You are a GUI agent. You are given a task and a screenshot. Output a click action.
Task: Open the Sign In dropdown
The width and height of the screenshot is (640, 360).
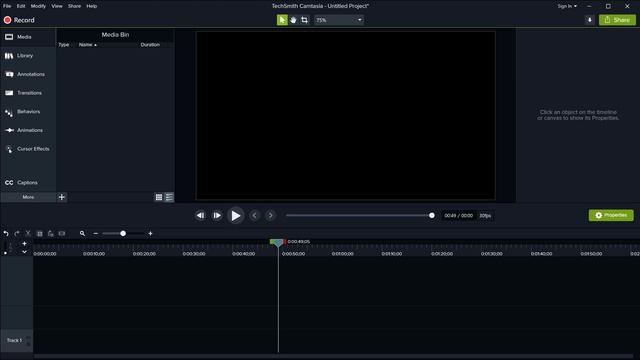point(567,6)
